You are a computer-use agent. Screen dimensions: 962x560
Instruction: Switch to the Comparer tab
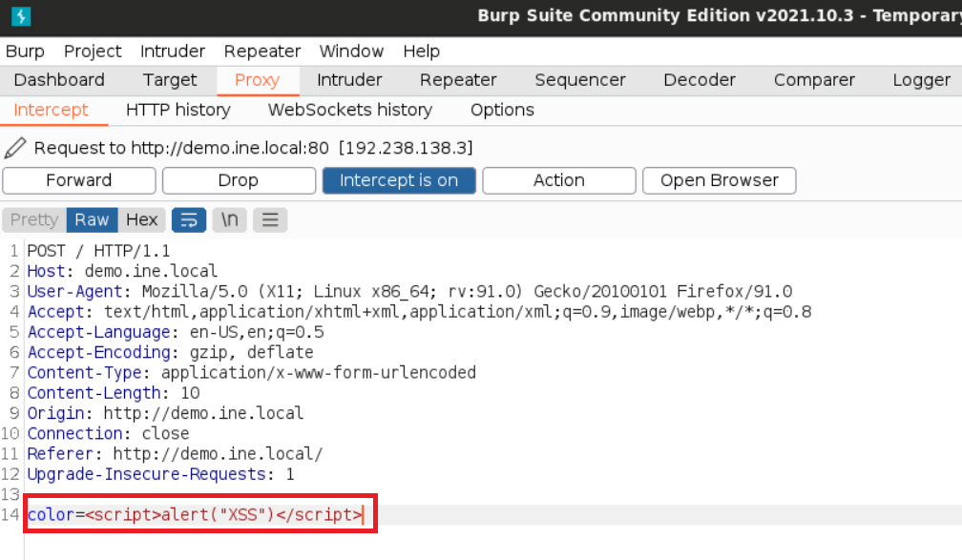[814, 80]
